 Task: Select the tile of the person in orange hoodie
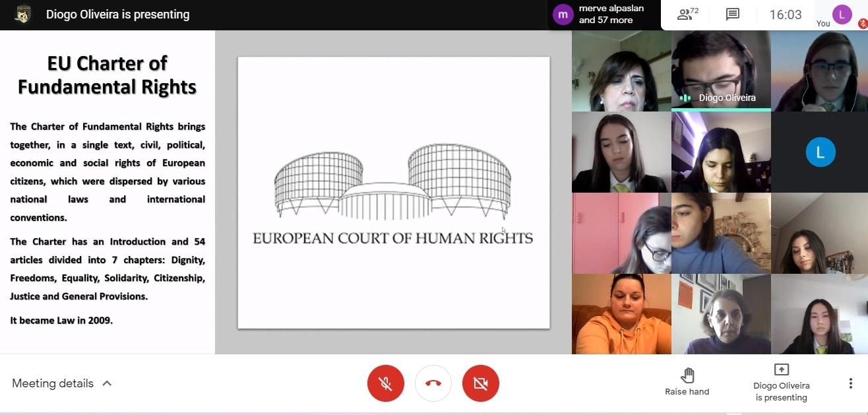[x=621, y=314]
